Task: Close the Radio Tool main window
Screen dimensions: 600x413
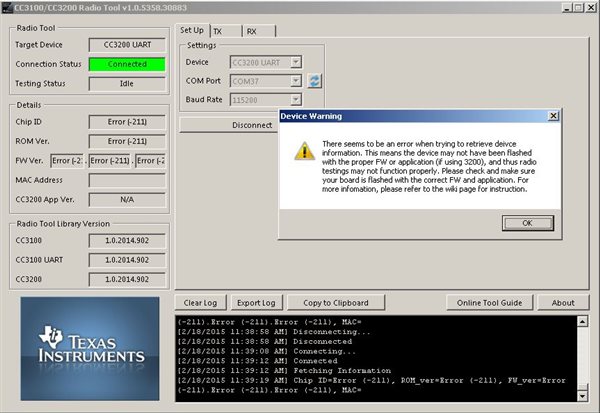Action: coord(590,7)
